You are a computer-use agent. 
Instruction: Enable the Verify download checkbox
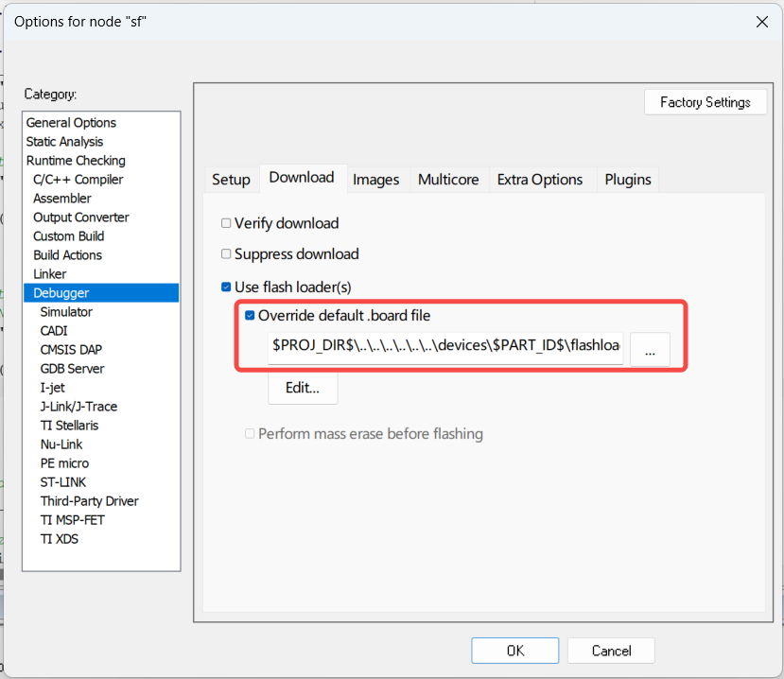[x=226, y=223]
